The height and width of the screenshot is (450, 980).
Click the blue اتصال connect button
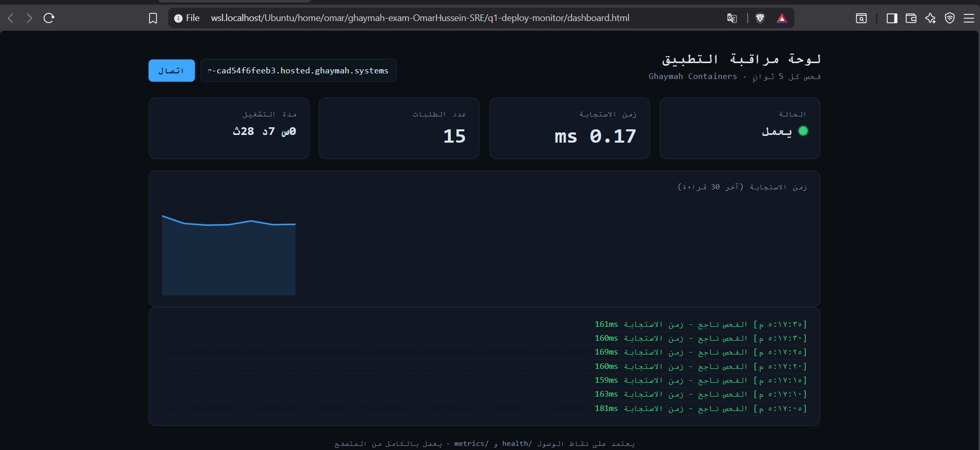pyautogui.click(x=172, y=71)
